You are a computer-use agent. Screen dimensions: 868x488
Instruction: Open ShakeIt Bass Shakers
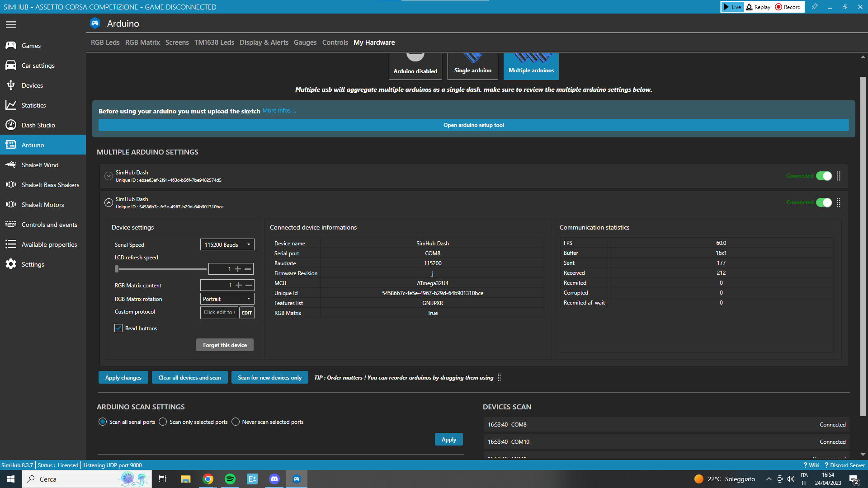click(x=43, y=185)
